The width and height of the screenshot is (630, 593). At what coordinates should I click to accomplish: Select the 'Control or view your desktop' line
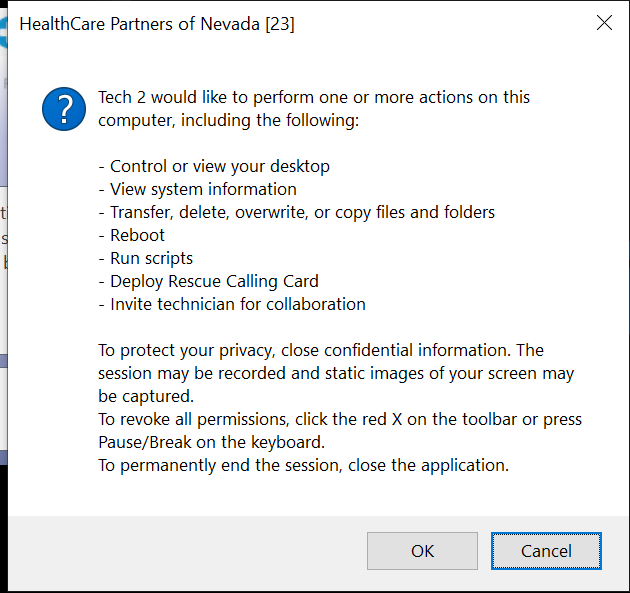point(214,166)
